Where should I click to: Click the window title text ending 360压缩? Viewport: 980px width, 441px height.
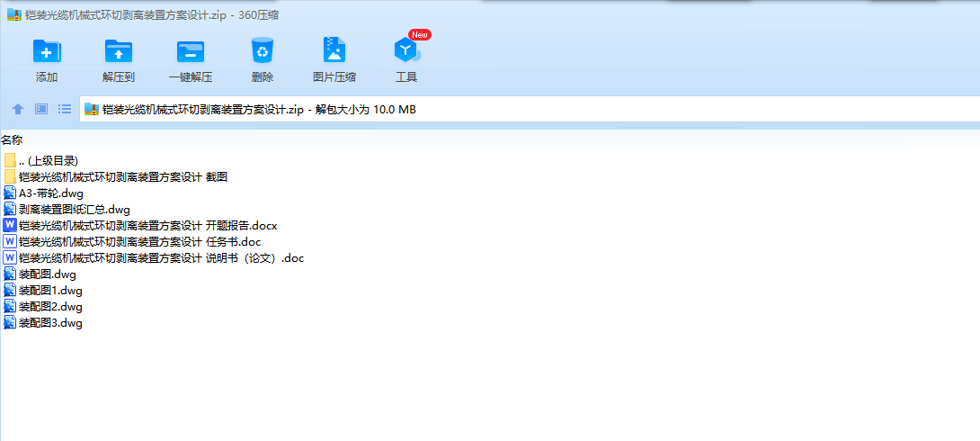click(152, 15)
